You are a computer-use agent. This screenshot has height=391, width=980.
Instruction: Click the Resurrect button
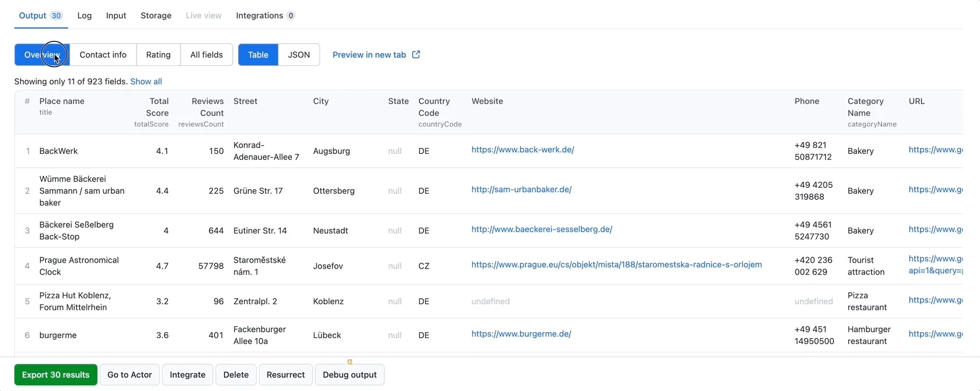[x=285, y=375]
